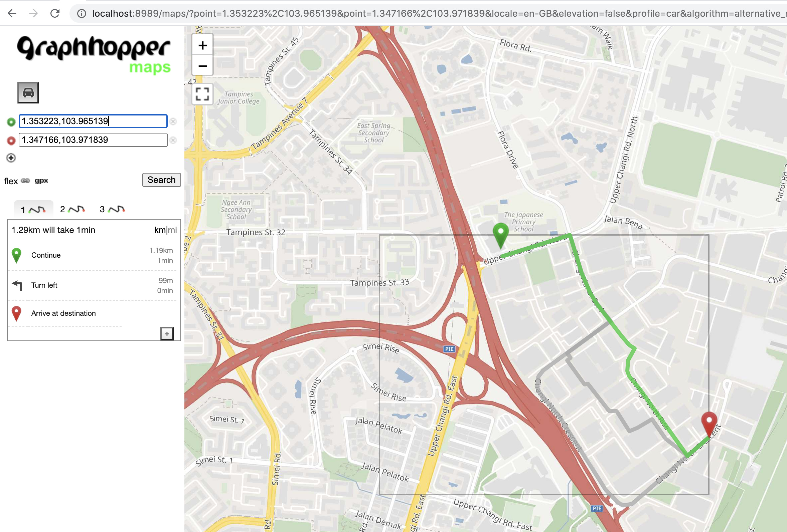
Task: Toggle fullscreen map view
Action: click(x=202, y=94)
